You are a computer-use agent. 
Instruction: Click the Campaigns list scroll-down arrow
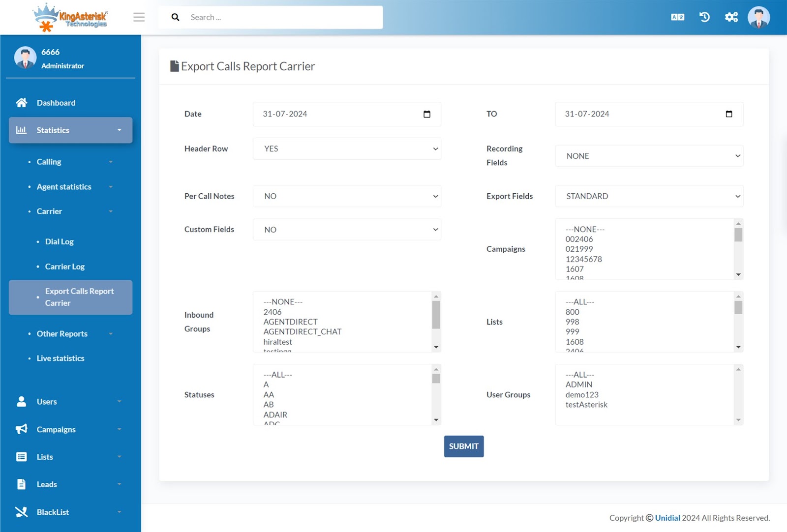(x=738, y=275)
